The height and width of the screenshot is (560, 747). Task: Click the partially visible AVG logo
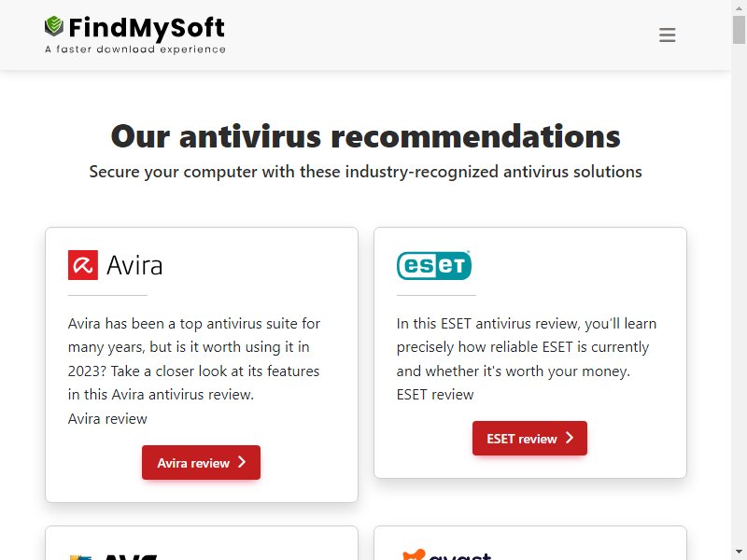(x=113, y=556)
